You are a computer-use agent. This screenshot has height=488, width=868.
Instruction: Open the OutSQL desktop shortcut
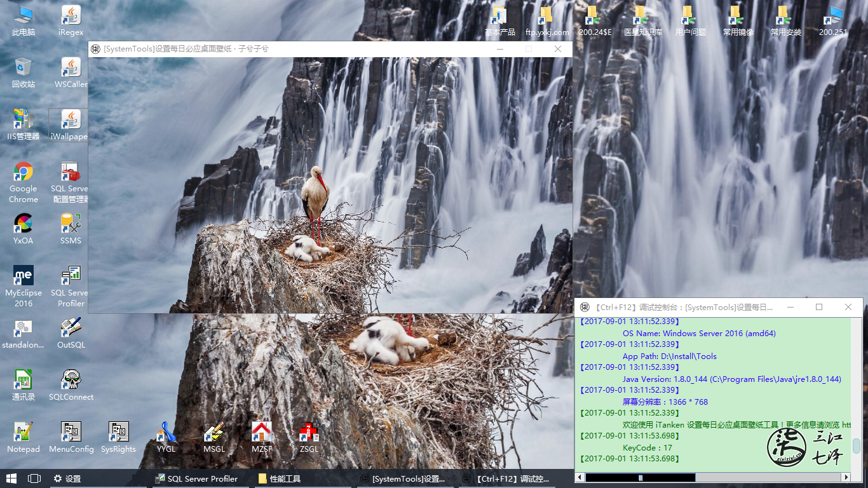71,334
